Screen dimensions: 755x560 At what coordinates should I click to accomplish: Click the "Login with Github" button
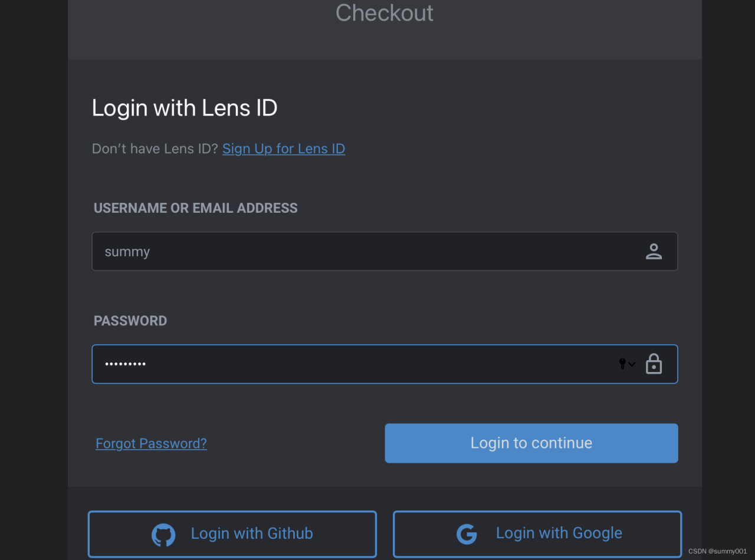point(232,534)
